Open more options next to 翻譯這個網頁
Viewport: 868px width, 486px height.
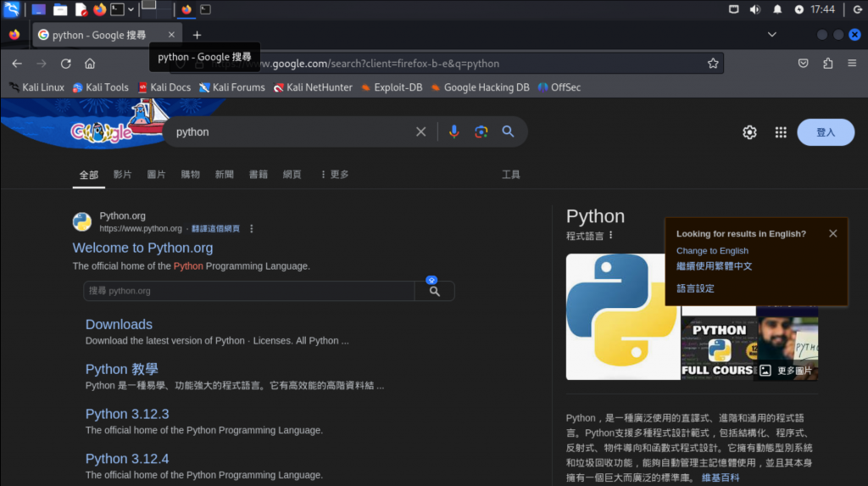pos(251,229)
